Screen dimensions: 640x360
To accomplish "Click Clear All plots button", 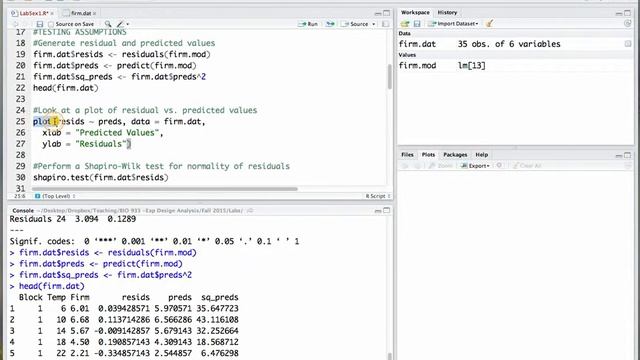I will point(527,166).
